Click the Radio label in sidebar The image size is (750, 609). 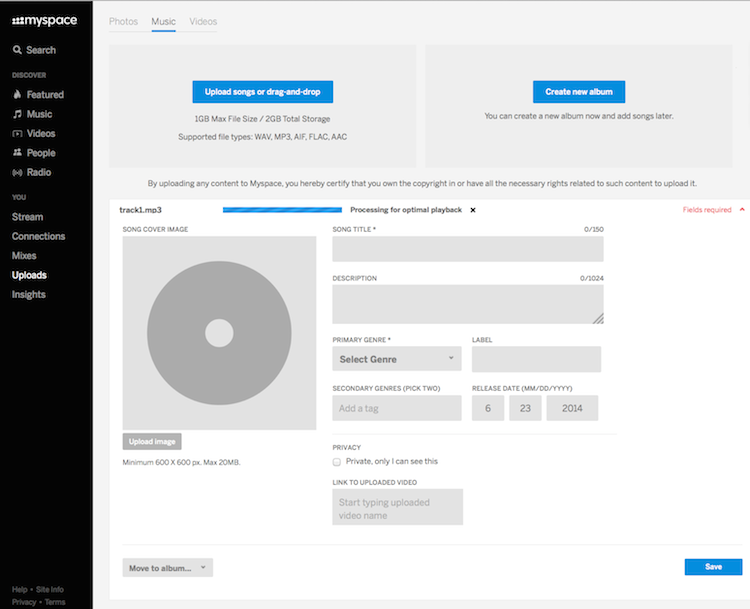tap(39, 173)
